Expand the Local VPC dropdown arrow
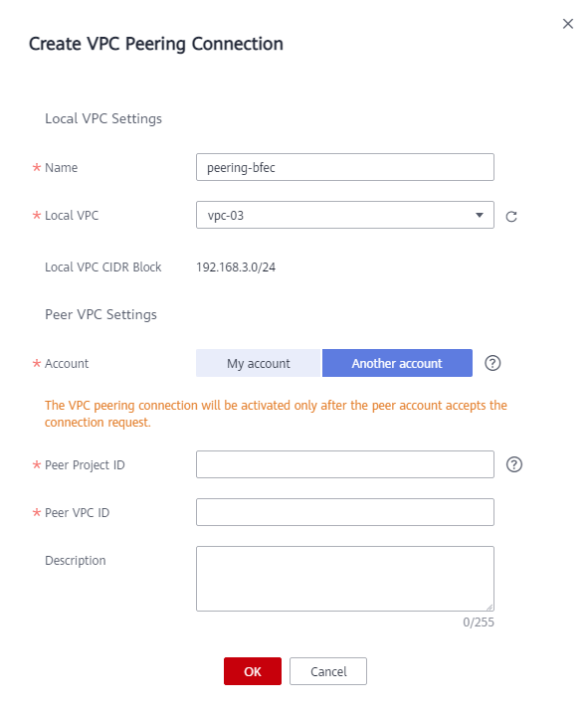This screenshot has height=711, width=588. click(x=480, y=215)
